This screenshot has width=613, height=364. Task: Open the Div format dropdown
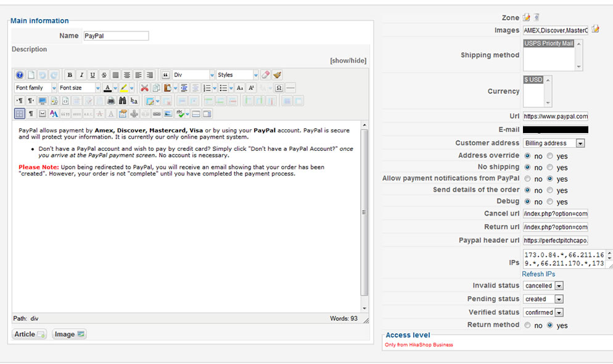(194, 75)
